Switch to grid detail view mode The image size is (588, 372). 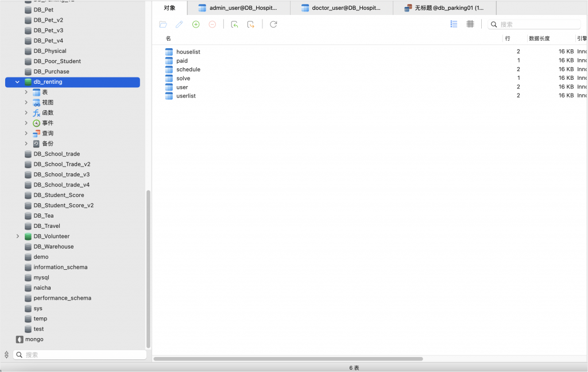[470, 24]
